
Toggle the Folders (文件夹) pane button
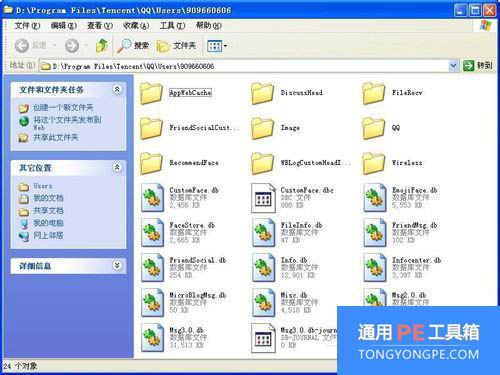176,46
